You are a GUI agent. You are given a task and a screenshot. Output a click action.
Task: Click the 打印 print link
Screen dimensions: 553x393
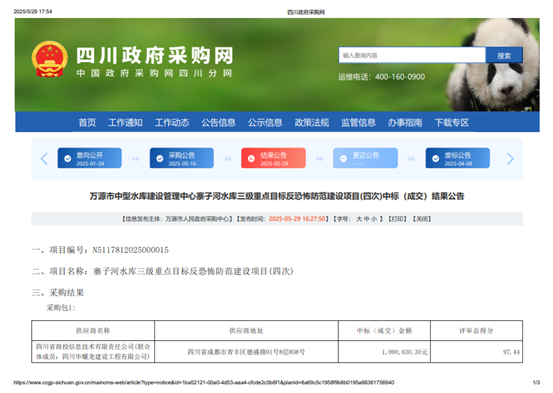pos(397,219)
